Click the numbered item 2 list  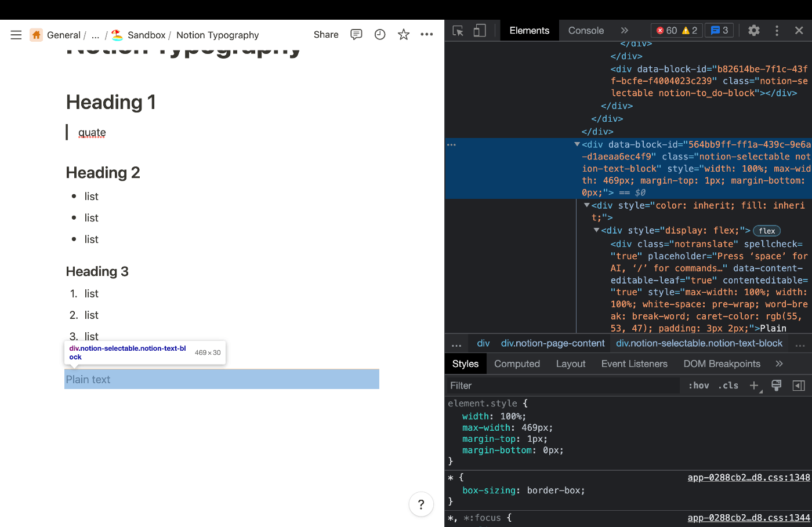coord(92,315)
